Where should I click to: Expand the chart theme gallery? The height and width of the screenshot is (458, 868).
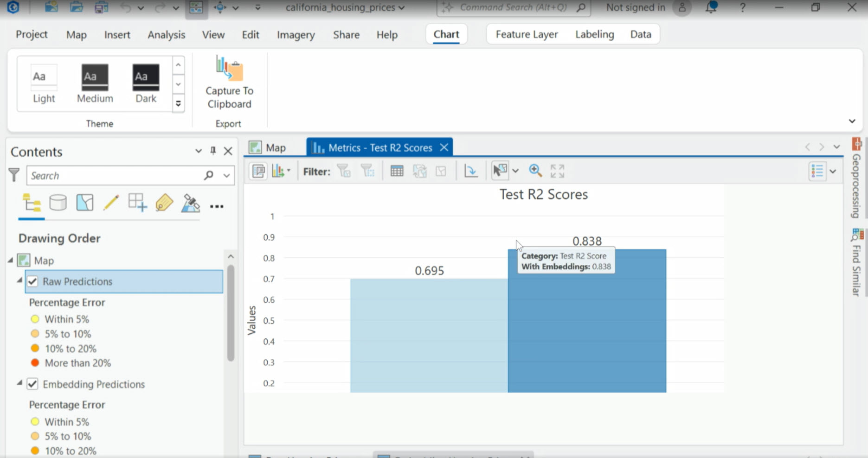(x=178, y=103)
